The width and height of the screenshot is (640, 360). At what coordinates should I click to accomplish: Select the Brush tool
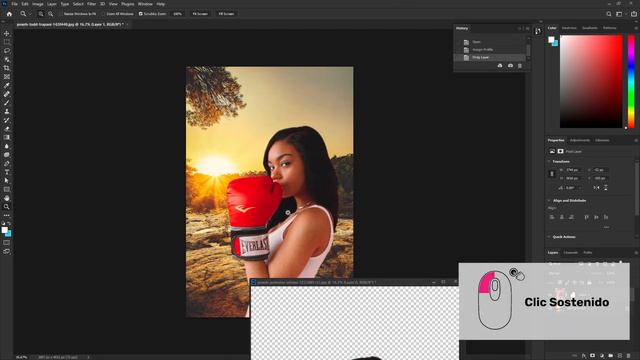click(7, 103)
